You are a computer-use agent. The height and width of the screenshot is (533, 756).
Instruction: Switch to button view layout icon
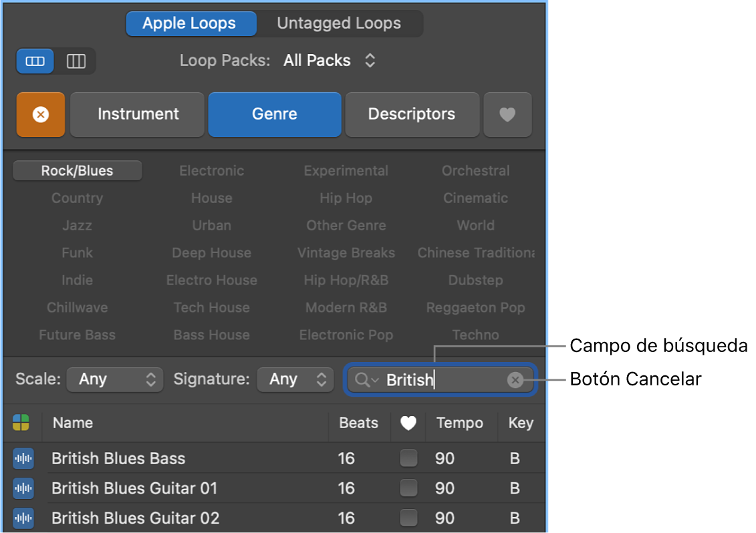click(x=35, y=61)
